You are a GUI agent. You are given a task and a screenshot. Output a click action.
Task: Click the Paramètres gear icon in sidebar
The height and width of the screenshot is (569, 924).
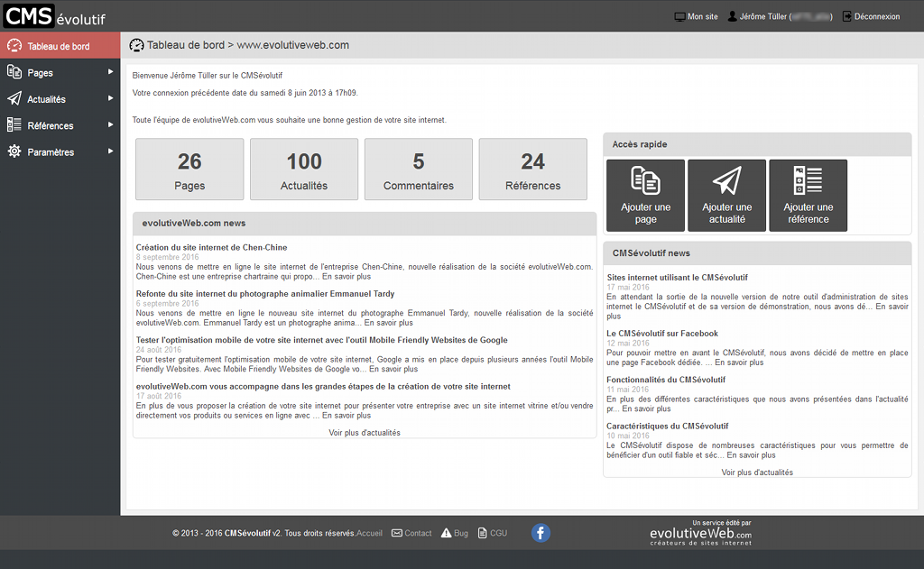14,151
